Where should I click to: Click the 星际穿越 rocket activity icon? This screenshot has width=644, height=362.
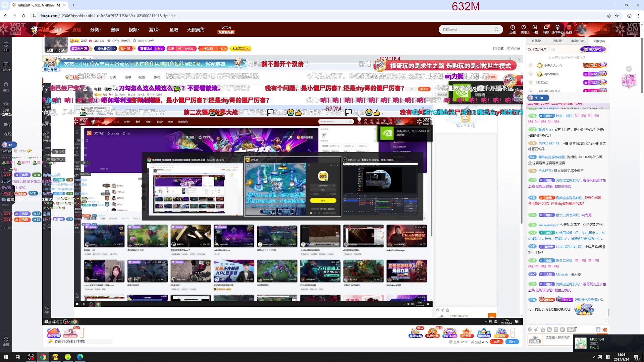pyautogui.click(x=416, y=333)
